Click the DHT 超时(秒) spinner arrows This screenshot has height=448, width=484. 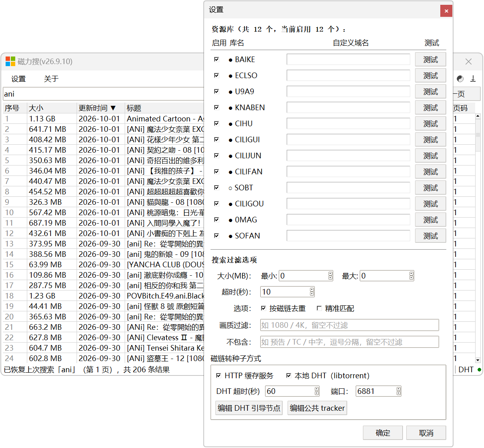[317, 391]
